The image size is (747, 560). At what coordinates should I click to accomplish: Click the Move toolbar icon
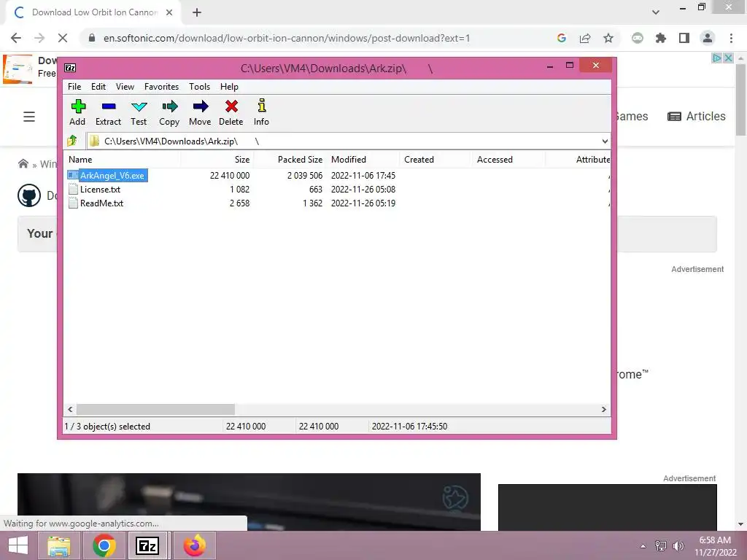click(201, 106)
